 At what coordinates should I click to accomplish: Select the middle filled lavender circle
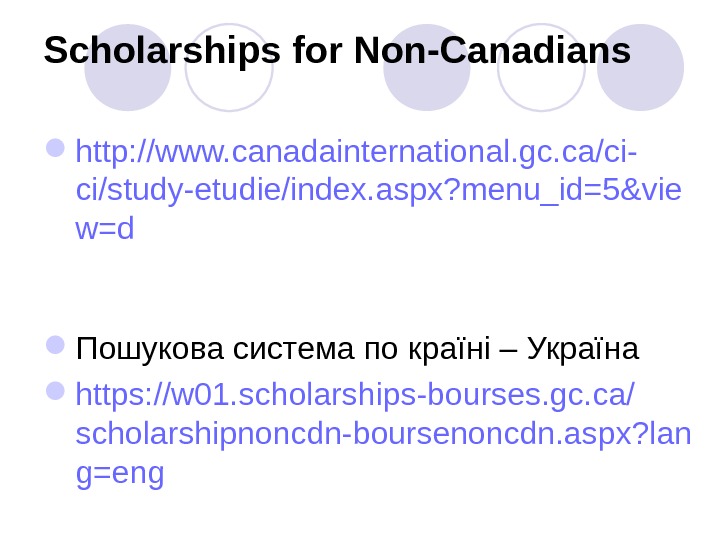point(427,69)
